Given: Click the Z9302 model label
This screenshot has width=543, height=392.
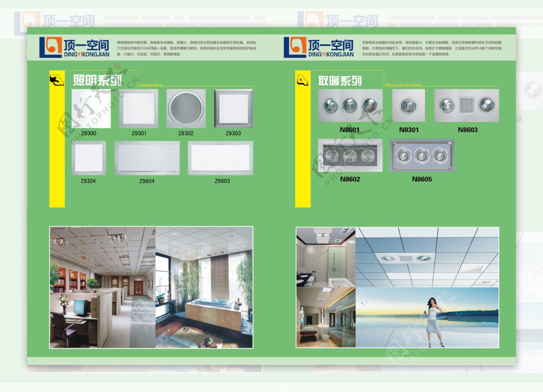Looking at the screenshot, I should tap(186, 133).
